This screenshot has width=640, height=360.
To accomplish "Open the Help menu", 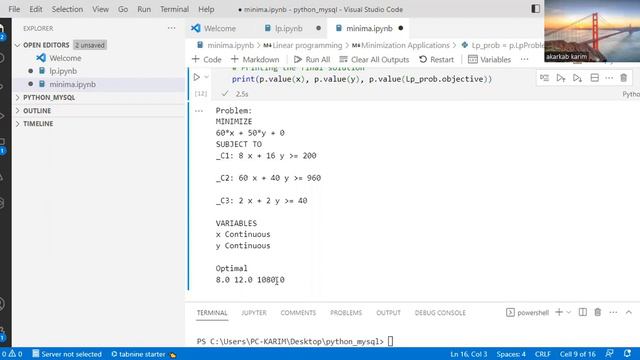I will tap(206, 9).
